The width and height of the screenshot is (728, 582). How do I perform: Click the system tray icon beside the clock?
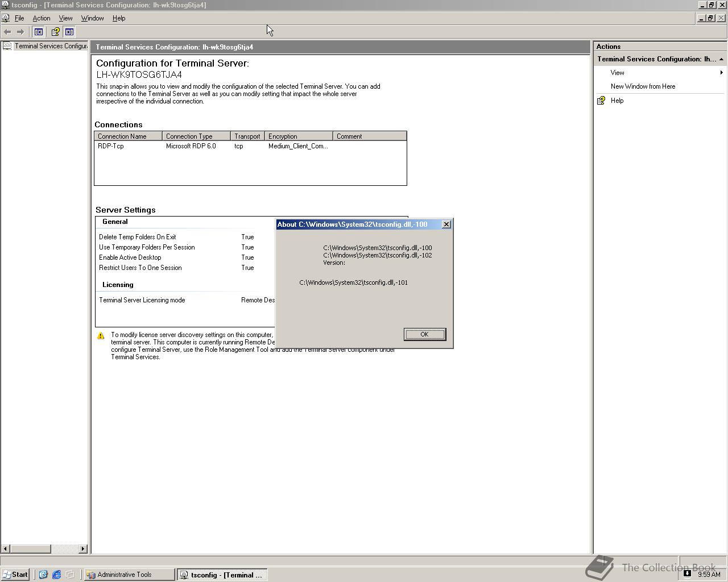[x=687, y=573]
